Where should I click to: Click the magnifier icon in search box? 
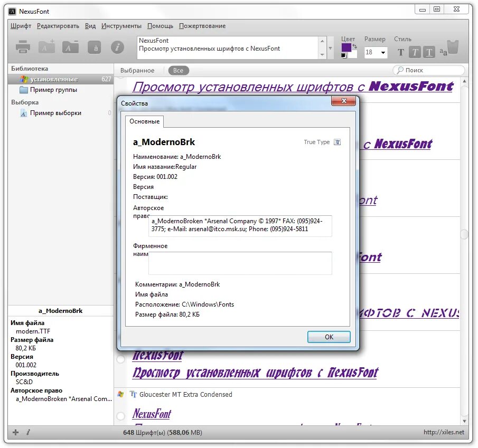pyautogui.click(x=400, y=70)
